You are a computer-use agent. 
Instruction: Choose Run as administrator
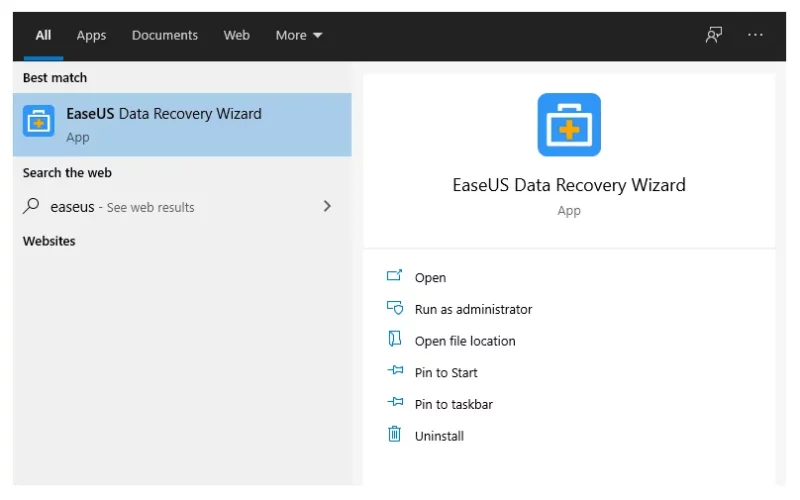tap(473, 309)
